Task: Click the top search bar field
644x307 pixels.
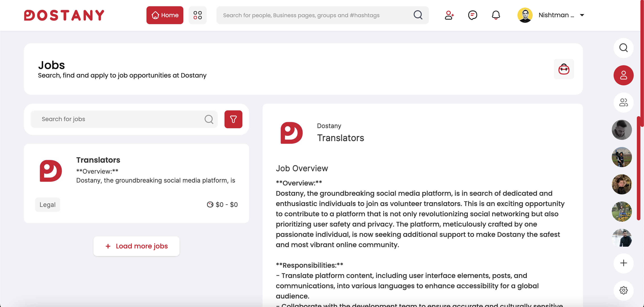Action: tap(315, 15)
